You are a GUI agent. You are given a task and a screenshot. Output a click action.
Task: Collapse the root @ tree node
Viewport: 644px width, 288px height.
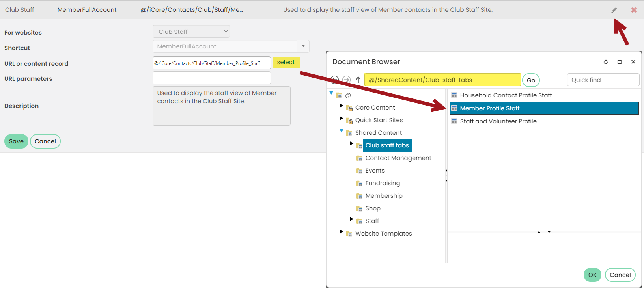pos(331,93)
